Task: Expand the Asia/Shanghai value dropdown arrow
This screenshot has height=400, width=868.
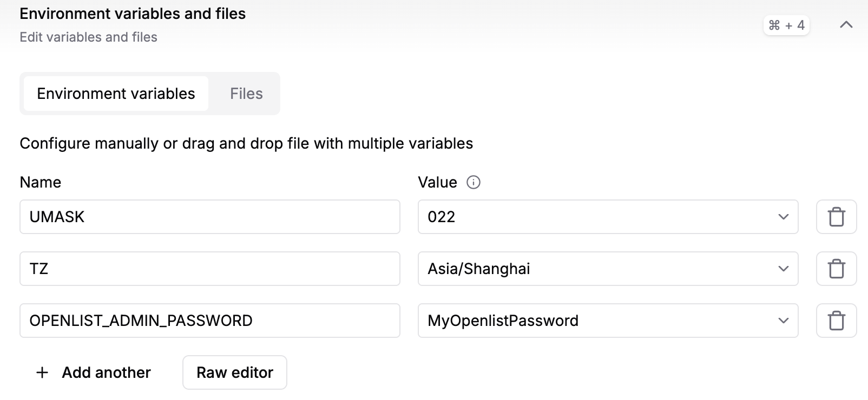Action: [x=783, y=269]
